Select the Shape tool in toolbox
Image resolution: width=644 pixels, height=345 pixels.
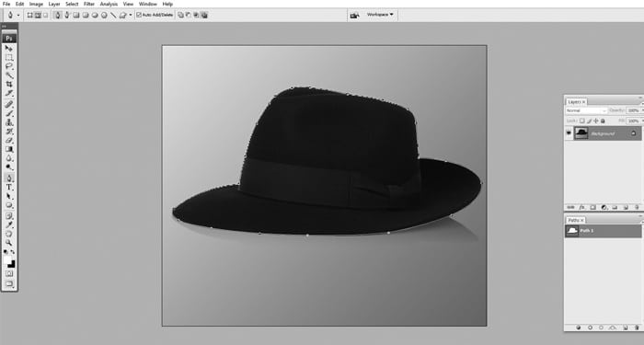pos(8,205)
